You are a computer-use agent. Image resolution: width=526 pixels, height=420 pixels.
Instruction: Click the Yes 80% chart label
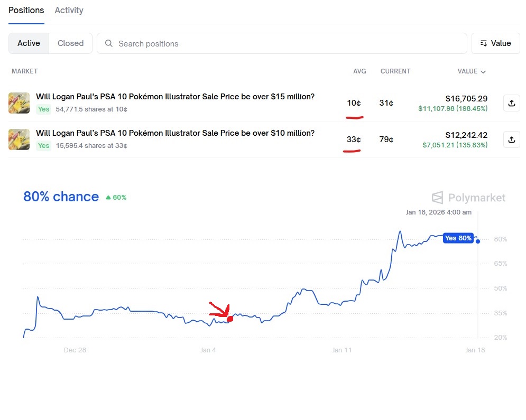458,238
